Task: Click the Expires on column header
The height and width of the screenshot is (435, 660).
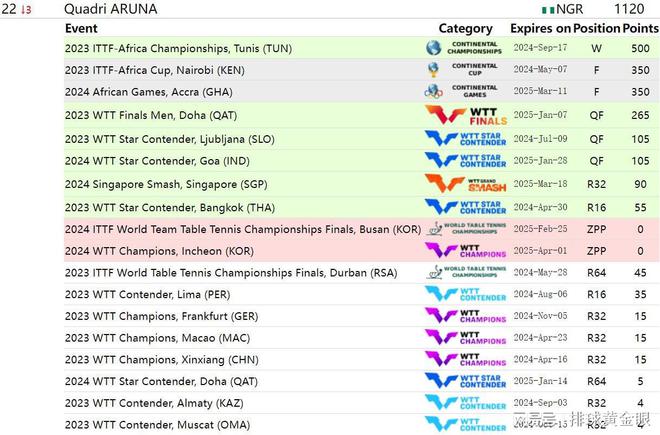Action: (x=540, y=28)
